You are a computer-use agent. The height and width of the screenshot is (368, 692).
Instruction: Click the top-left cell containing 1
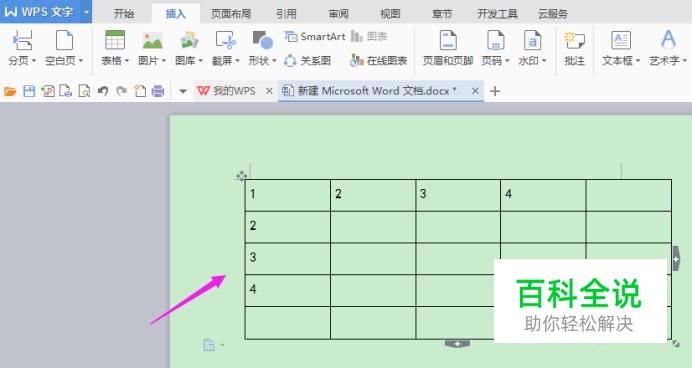(x=288, y=195)
